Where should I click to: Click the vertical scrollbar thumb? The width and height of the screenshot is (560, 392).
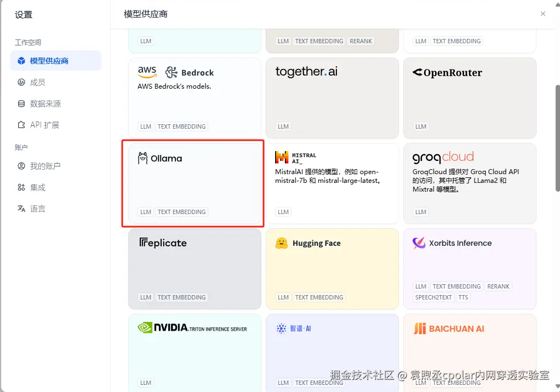pos(557,138)
